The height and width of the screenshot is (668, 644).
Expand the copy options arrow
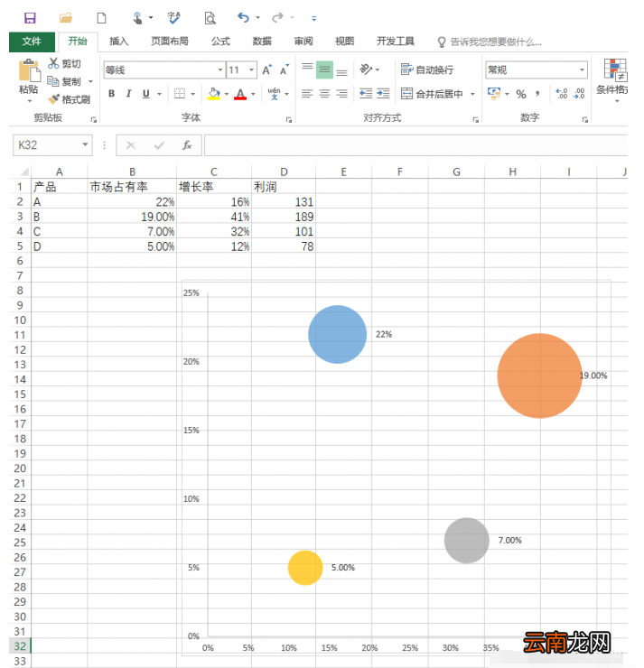pyautogui.click(x=90, y=81)
